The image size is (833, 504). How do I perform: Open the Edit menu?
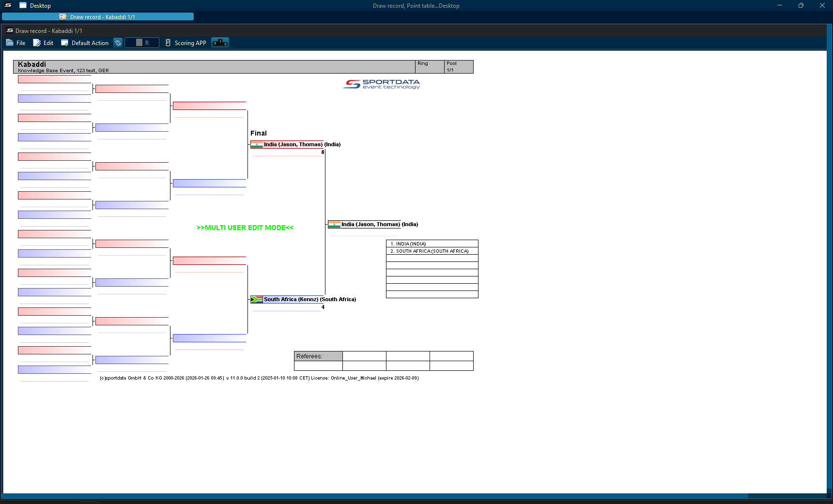point(43,43)
